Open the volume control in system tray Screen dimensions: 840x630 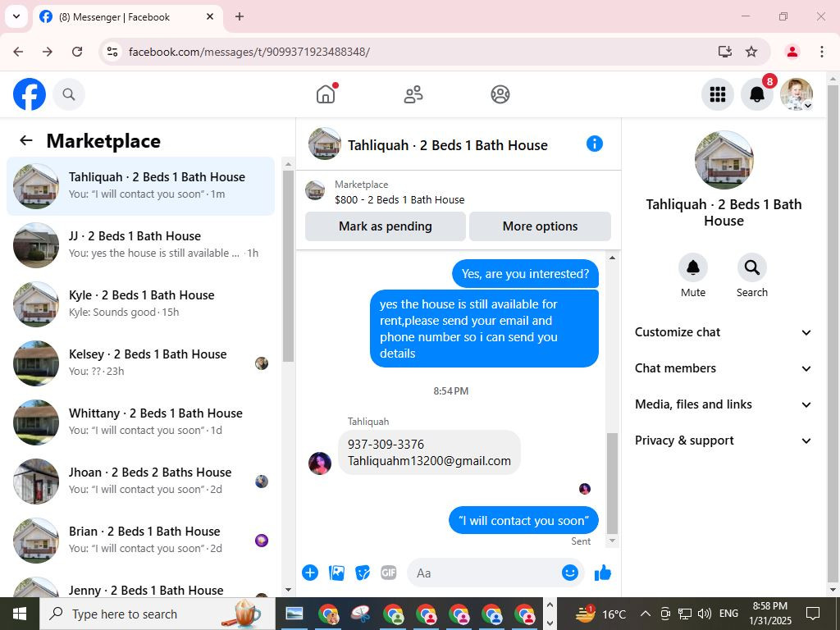[705, 614]
